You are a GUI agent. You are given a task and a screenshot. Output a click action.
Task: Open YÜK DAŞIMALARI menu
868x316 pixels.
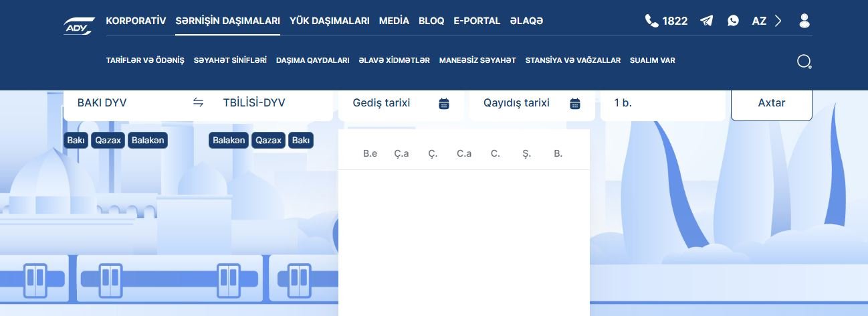pos(330,21)
